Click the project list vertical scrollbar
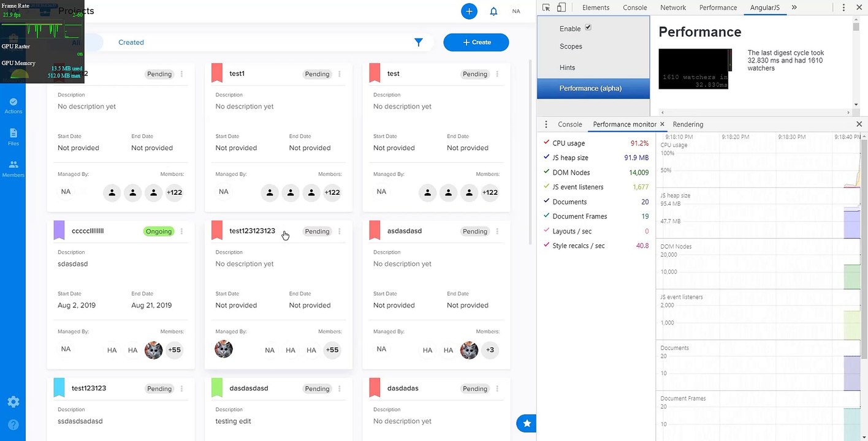868x441 pixels. pyautogui.click(x=531, y=153)
